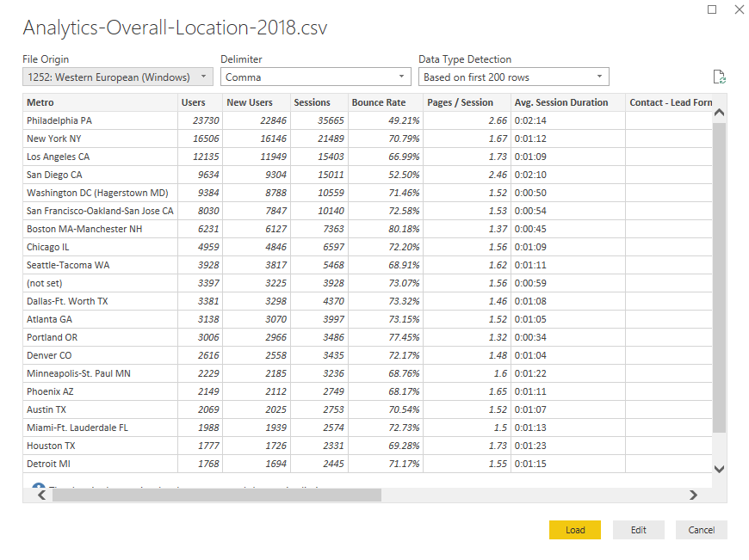The width and height of the screenshot is (749, 560).
Task: Click the horizontal scroll left arrow
Action: click(x=40, y=495)
